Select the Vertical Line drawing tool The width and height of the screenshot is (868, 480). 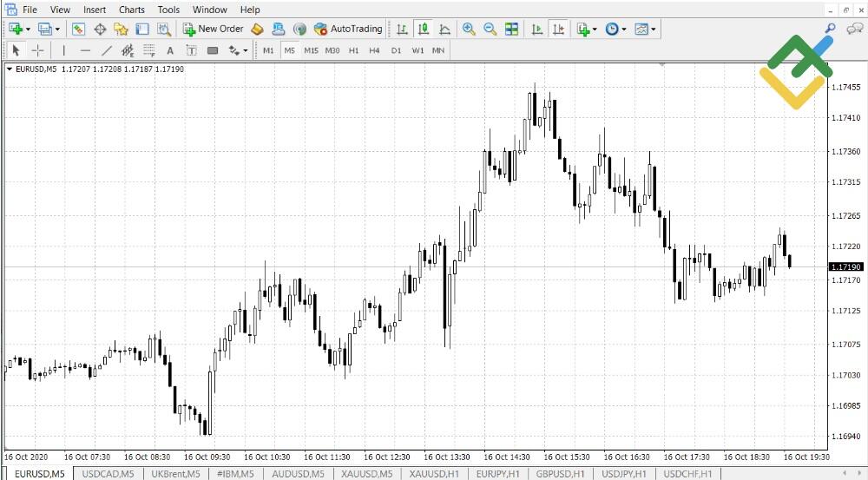pyautogui.click(x=63, y=50)
